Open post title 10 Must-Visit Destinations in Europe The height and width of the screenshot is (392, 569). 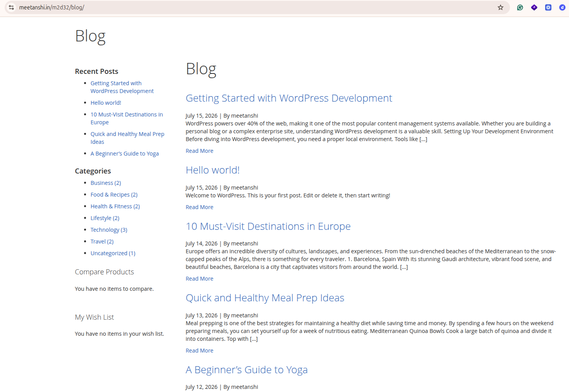268,226
